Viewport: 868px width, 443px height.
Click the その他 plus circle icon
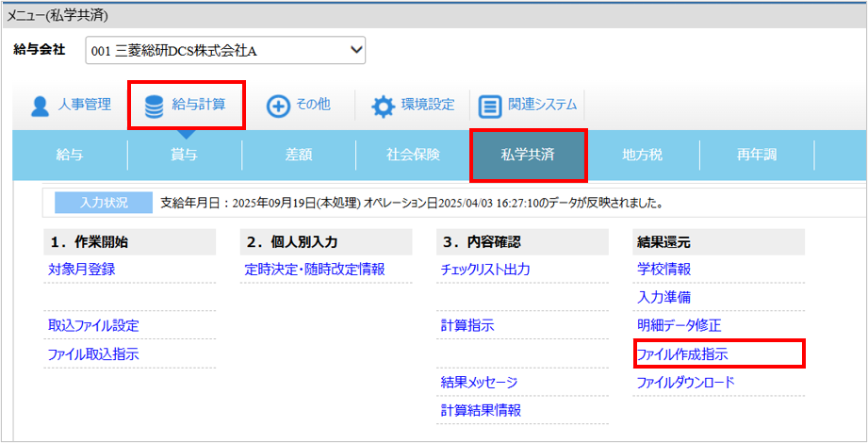pos(278,107)
